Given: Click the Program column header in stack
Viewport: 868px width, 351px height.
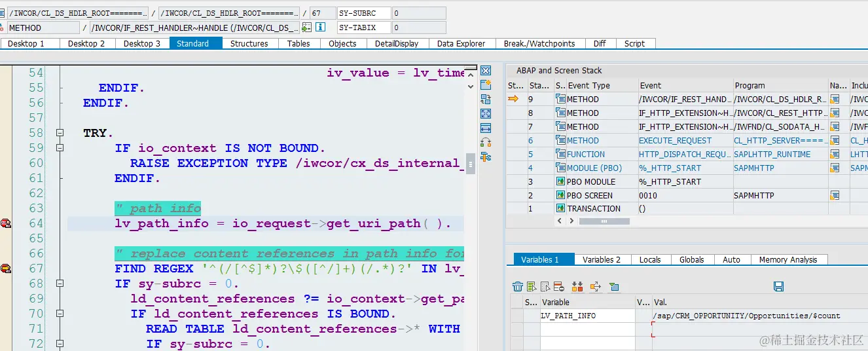Looking at the screenshot, I should (x=780, y=85).
